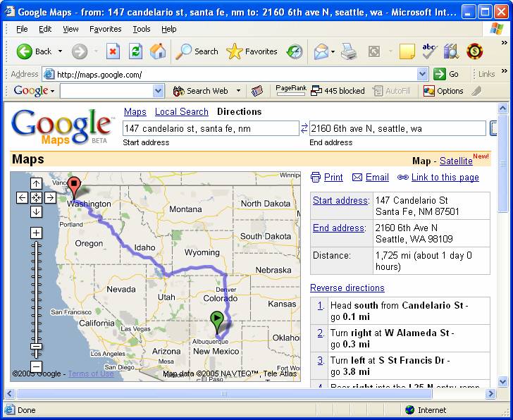This screenshot has width=513, height=420.
Task: Pan the map down arrow
Action: click(x=36, y=211)
